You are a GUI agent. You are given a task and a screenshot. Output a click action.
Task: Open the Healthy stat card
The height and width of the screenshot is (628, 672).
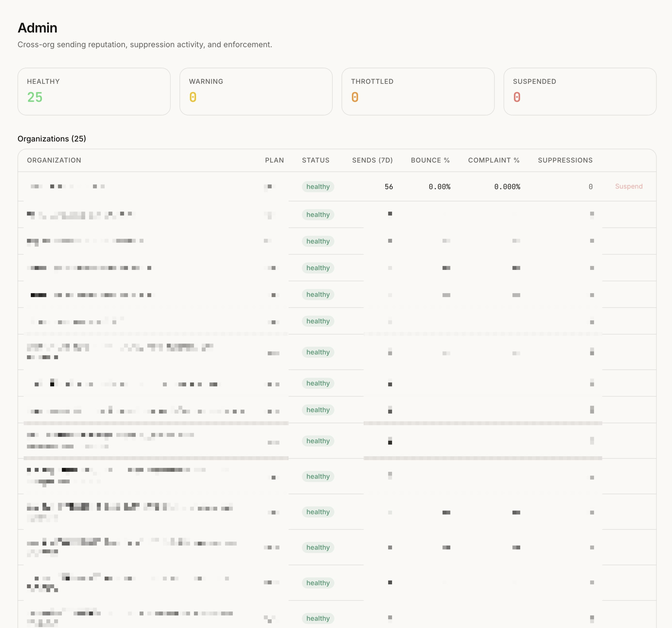click(x=94, y=92)
